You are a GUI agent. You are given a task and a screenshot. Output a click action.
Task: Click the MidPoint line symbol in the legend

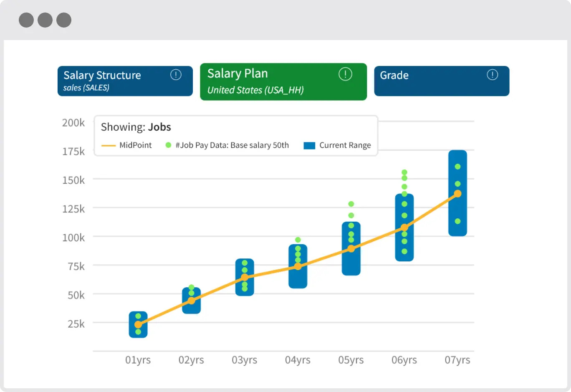coord(109,145)
